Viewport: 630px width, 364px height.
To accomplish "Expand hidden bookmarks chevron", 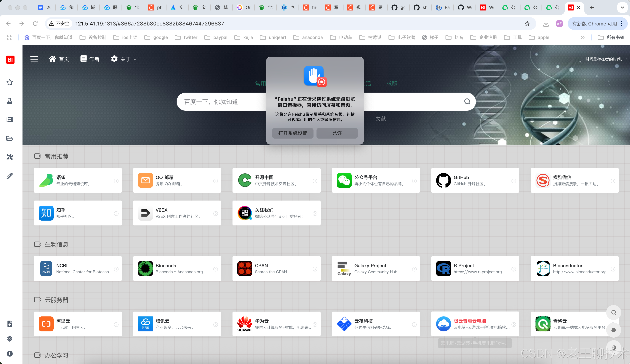I will coord(583,37).
